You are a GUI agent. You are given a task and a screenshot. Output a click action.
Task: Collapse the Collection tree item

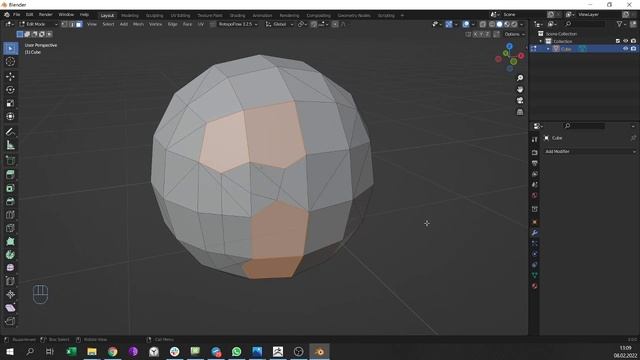click(541, 41)
